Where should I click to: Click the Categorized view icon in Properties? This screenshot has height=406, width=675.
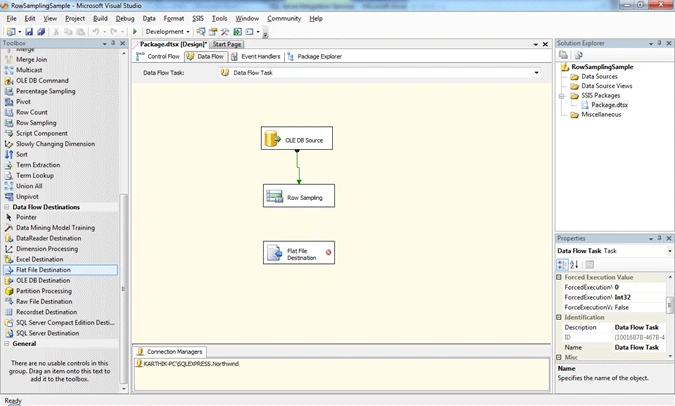562,264
